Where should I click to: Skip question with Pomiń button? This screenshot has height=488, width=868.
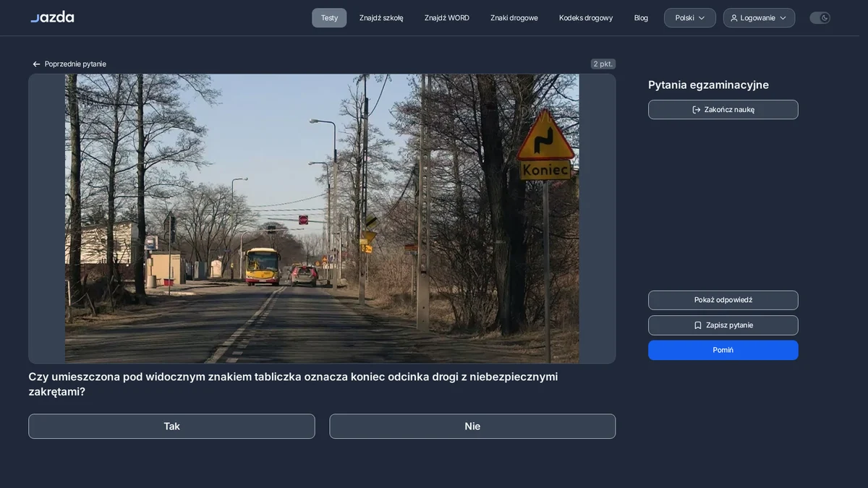(723, 350)
